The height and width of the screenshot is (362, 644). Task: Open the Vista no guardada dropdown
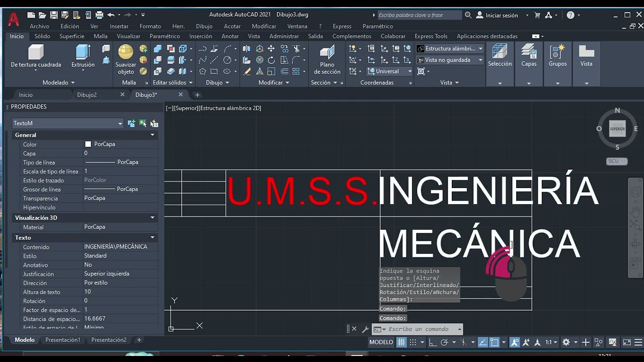click(x=450, y=60)
